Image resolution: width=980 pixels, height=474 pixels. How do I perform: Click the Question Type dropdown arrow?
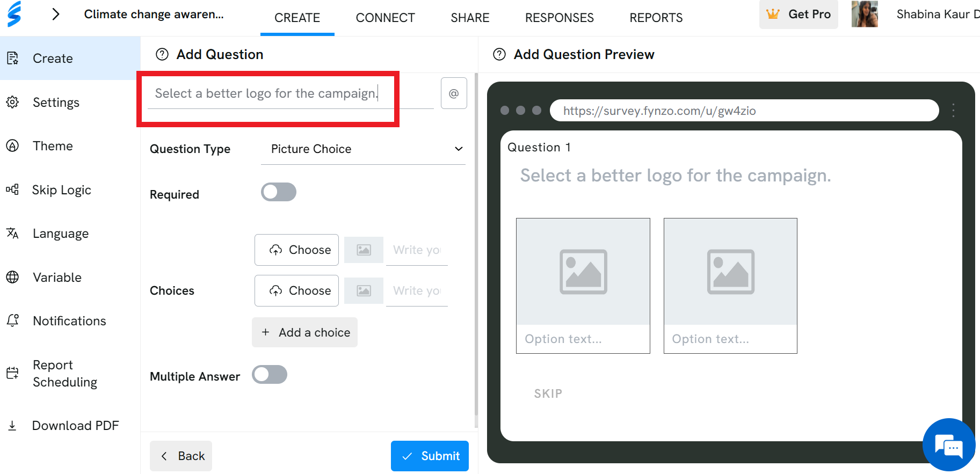point(459,149)
